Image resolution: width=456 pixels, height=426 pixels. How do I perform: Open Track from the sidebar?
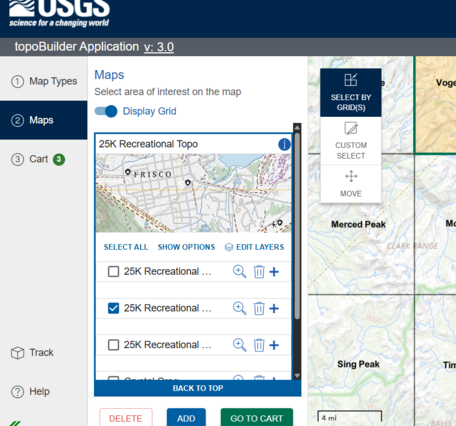[x=32, y=353]
